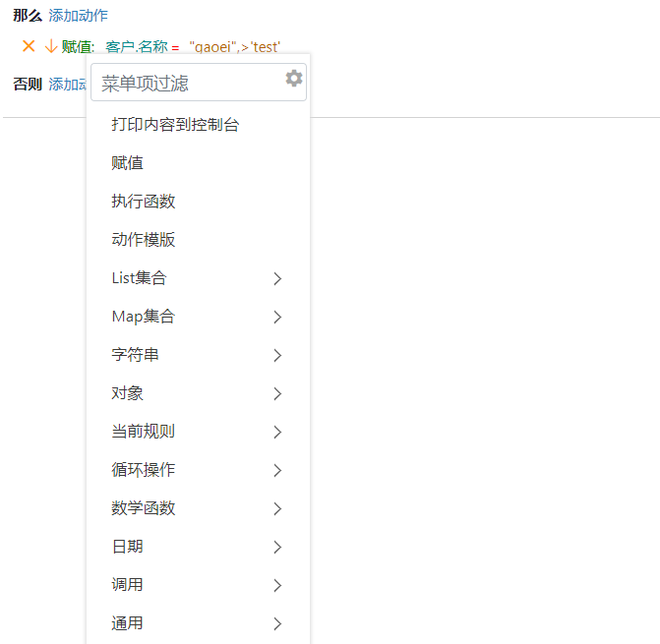Type in the 菜单项过滤 filter field

187,84
